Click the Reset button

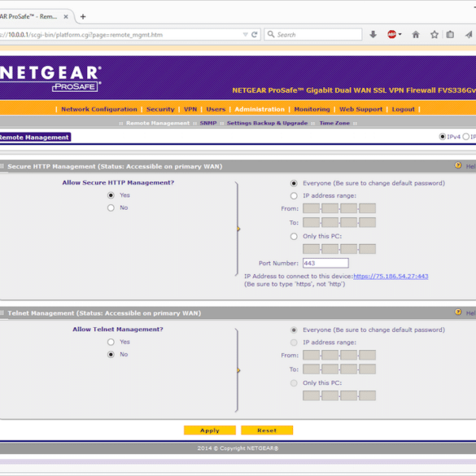(x=267, y=430)
